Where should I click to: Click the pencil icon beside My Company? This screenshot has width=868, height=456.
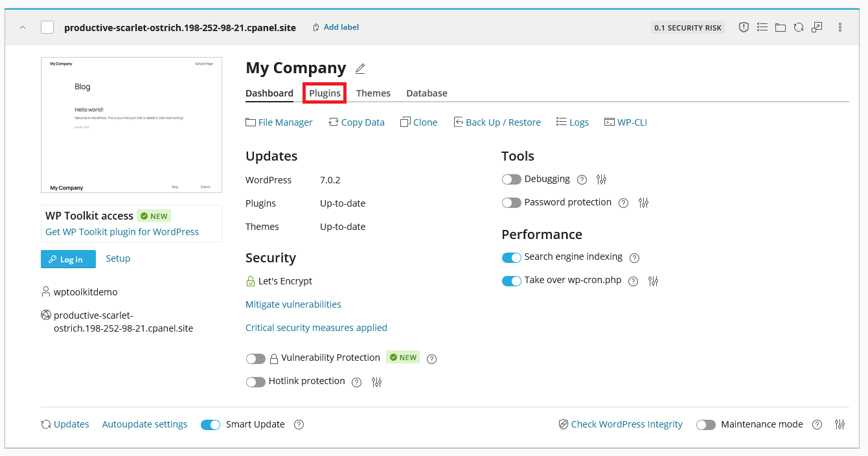click(360, 69)
